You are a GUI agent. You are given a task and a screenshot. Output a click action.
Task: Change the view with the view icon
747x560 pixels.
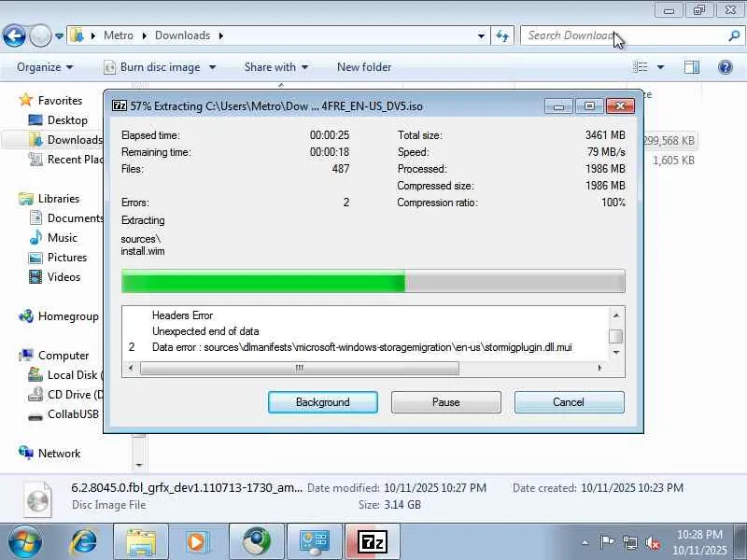(641, 67)
